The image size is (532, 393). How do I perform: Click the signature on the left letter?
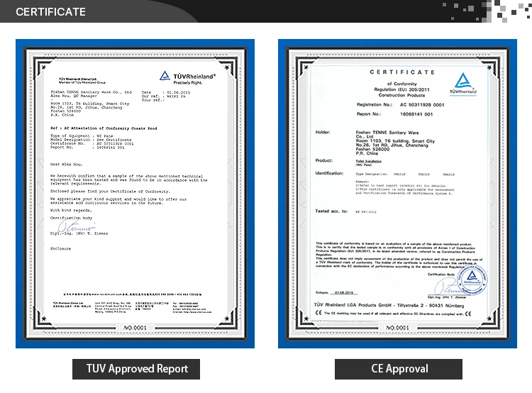click(77, 226)
